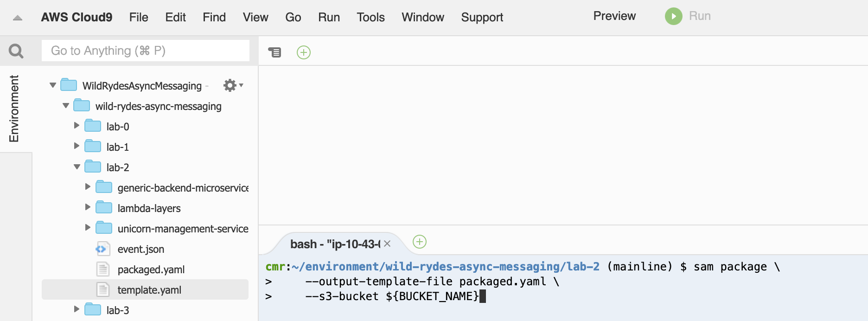The height and width of the screenshot is (321, 868).
Task: Click the Run button label
Action: 700,16
